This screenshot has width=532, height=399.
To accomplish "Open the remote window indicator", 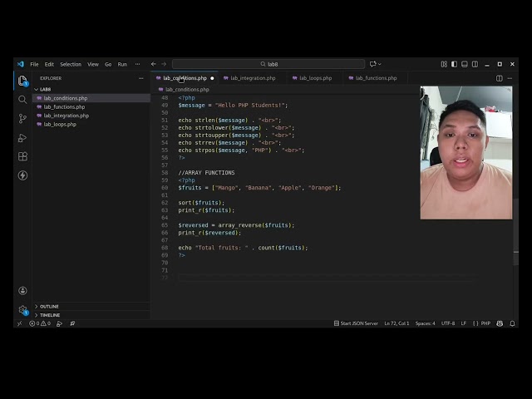I will point(20,323).
